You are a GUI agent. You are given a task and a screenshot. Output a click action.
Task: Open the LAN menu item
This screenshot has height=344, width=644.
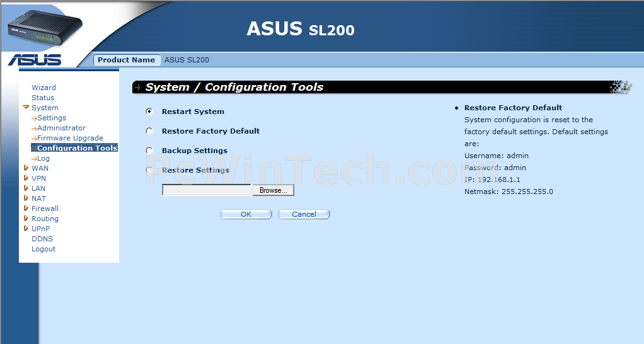tap(38, 188)
